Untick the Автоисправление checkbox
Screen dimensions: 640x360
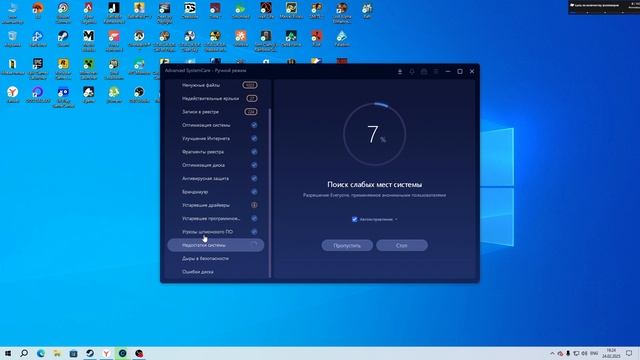coord(355,219)
